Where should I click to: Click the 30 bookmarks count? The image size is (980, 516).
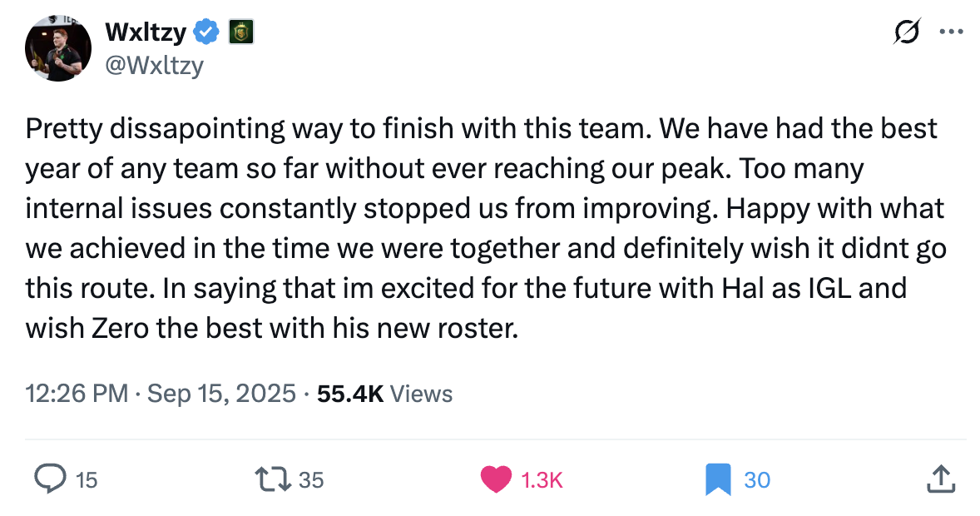758,479
